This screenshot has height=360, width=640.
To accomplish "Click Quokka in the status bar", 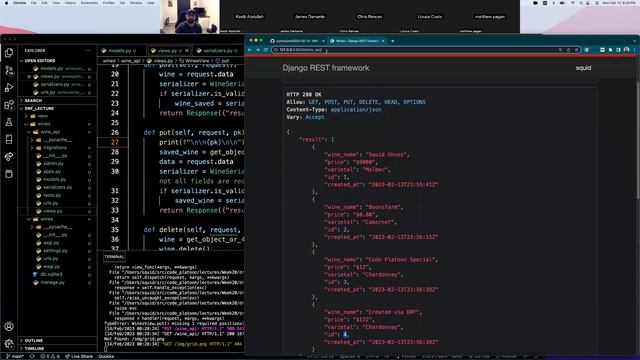I will [x=106, y=356].
